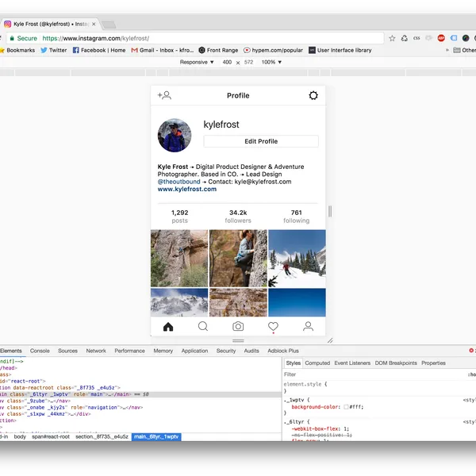Click span#react-root breadcrumb
The width and height of the screenshot is (476, 476).
tap(51, 437)
